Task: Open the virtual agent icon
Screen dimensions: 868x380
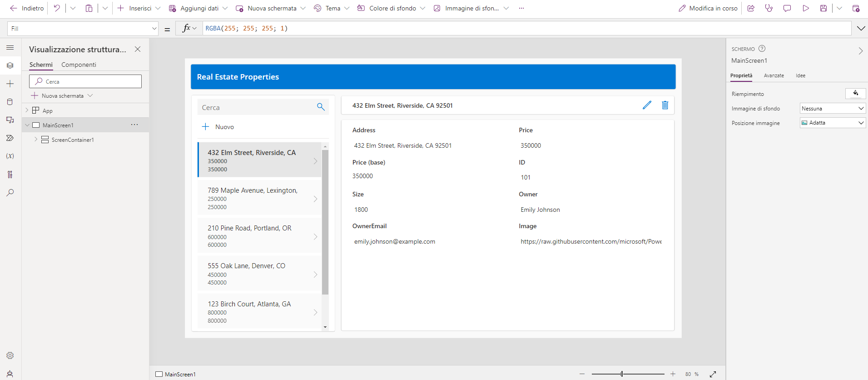Action: coord(10,374)
